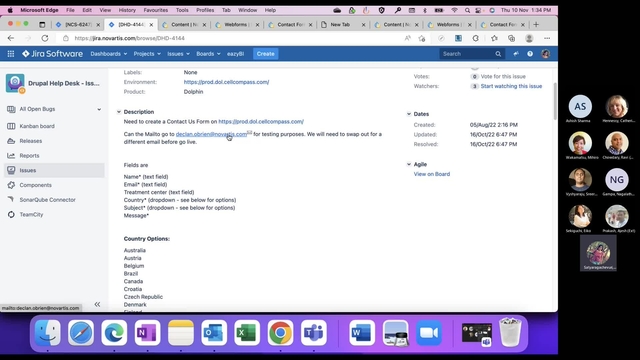Open Google Chrome dock icon
Screen dimensions: 640x360
280,333
